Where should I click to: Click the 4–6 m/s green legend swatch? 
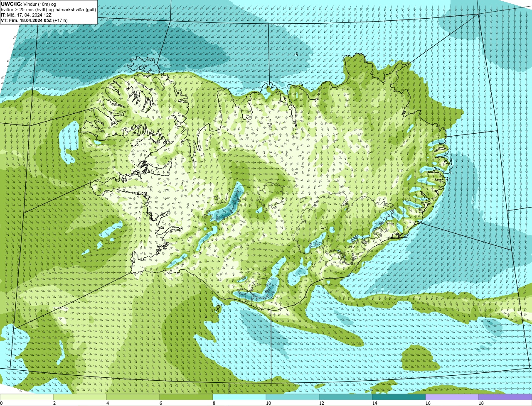coord(133,397)
